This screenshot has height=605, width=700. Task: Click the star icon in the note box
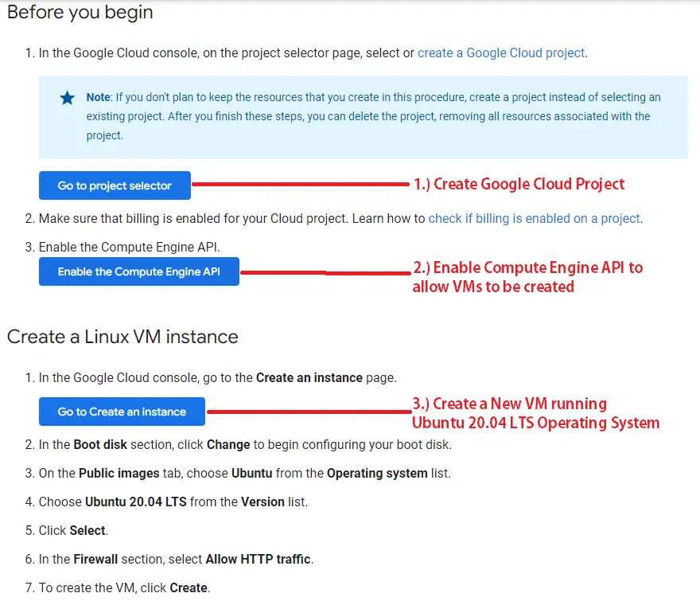67,97
